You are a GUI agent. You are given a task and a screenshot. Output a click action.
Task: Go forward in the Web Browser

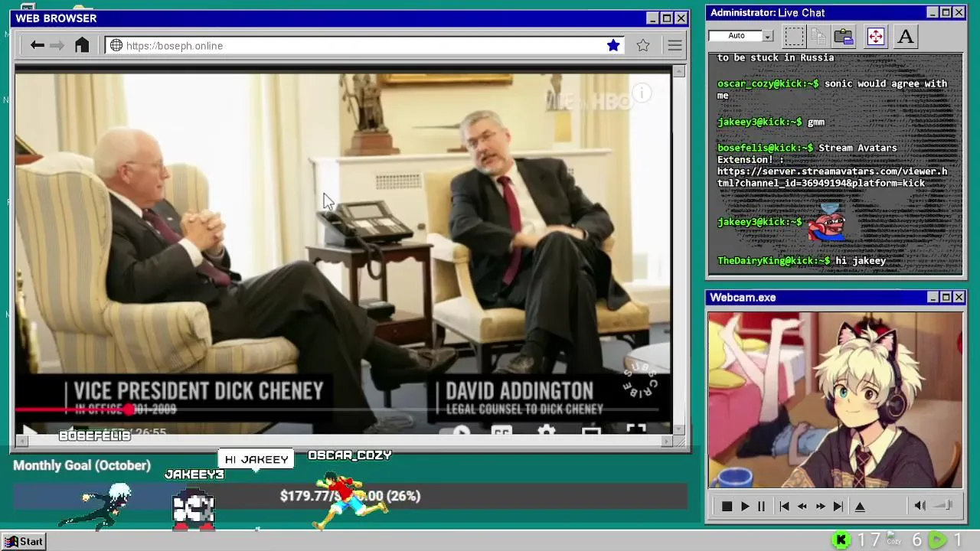coord(57,45)
